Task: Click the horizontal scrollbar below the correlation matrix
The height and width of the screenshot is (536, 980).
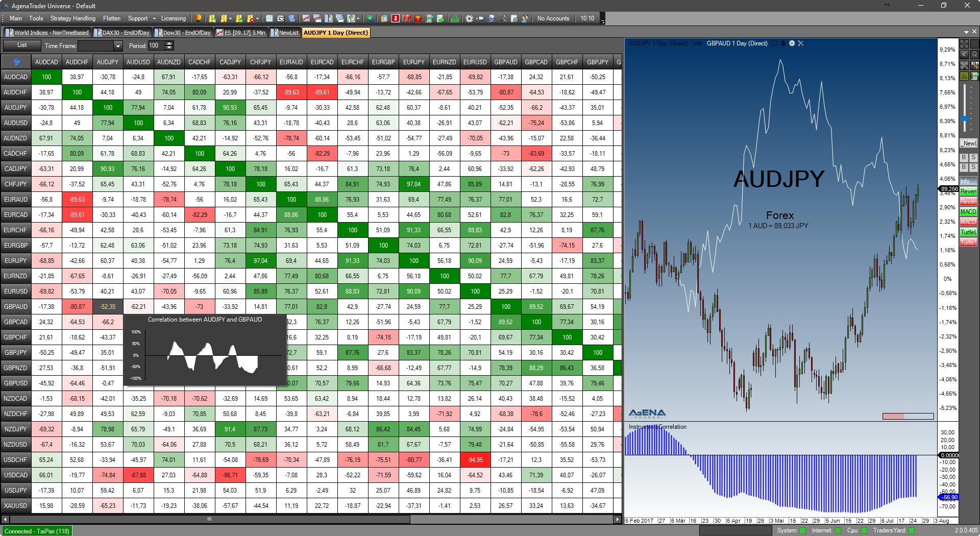Action: coord(209,519)
